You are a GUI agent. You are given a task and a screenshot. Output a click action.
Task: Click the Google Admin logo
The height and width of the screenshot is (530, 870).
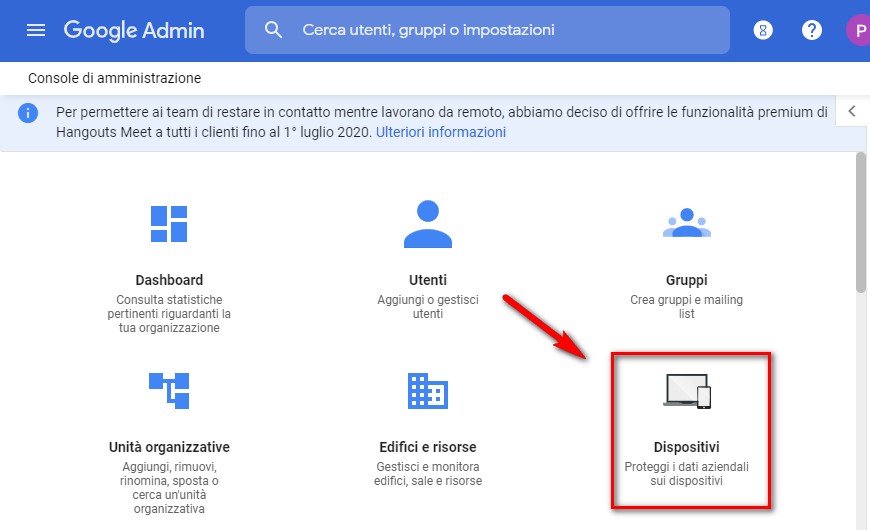pos(134,30)
